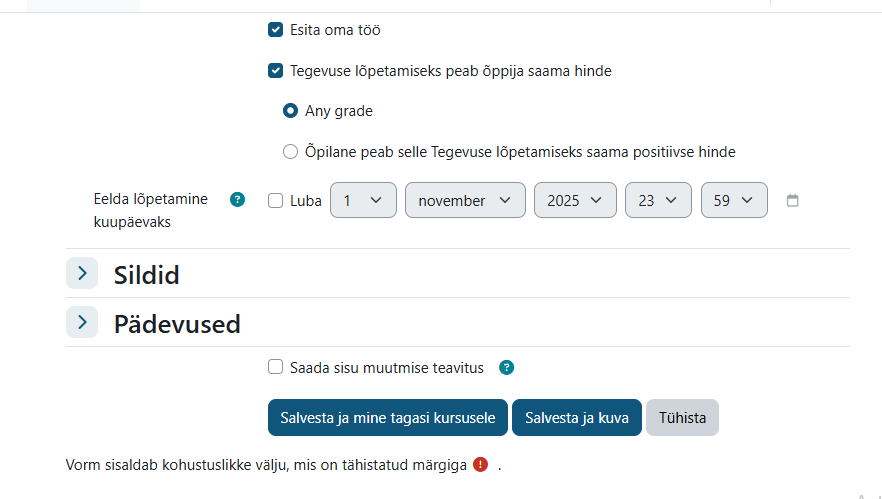This screenshot has height=499, width=882.
Task: Select the positiivse hinde radio option
Action: [290, 152]
